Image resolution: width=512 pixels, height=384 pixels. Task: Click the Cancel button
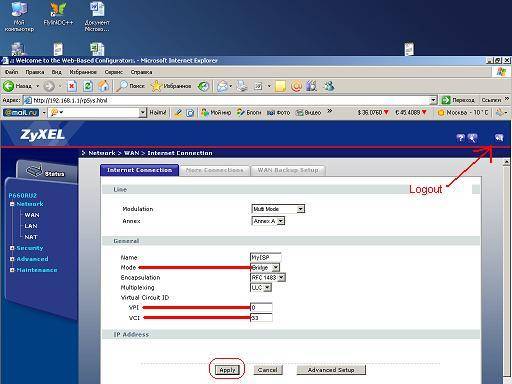click(268, 370)
